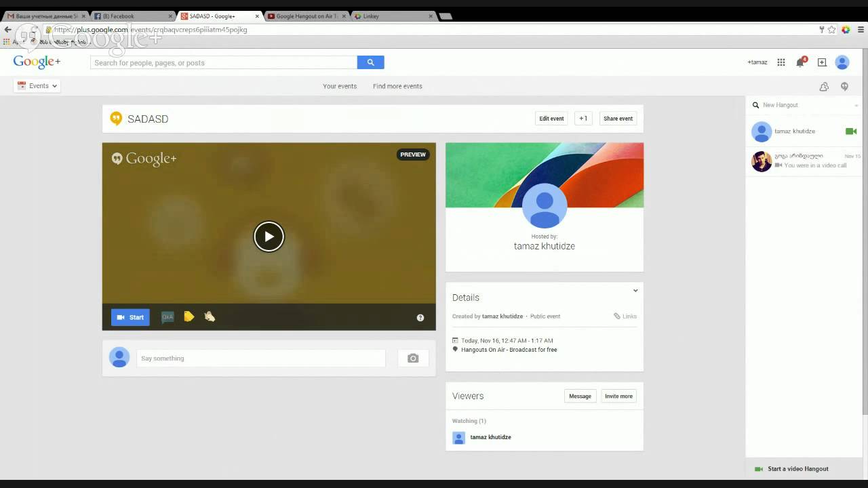Open a new browser tab
868x488 pixels.
[x=445, y=16]
